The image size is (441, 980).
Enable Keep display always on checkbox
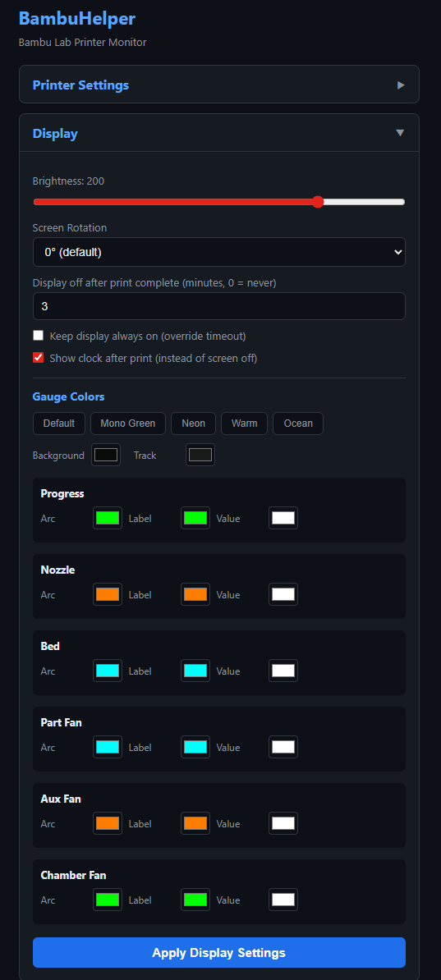(39, 336)
